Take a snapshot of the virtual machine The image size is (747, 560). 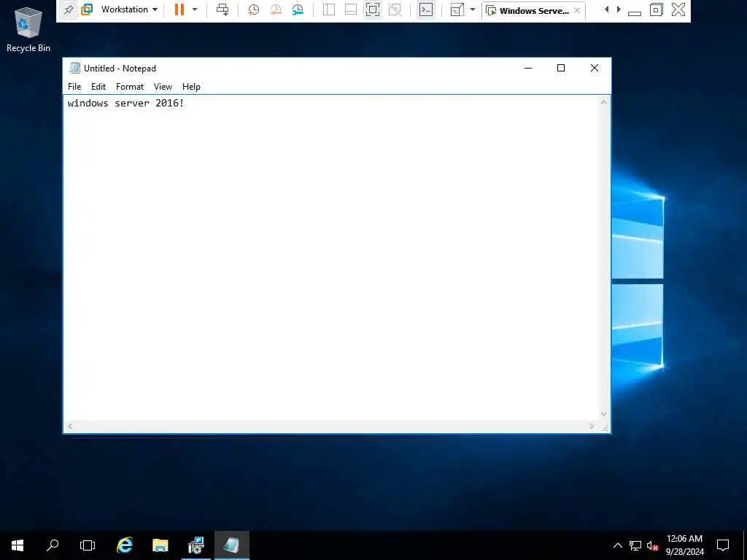(253, 9)
